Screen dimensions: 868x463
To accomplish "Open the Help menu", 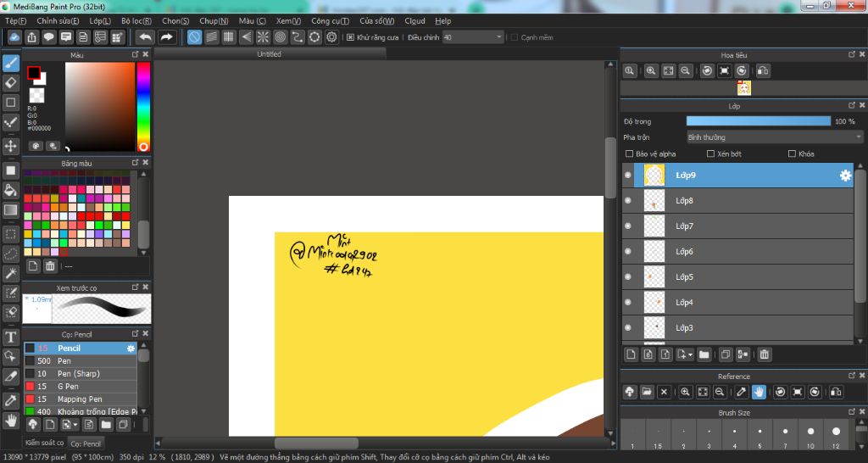I will pyautogui.click(x=442, y=21).
